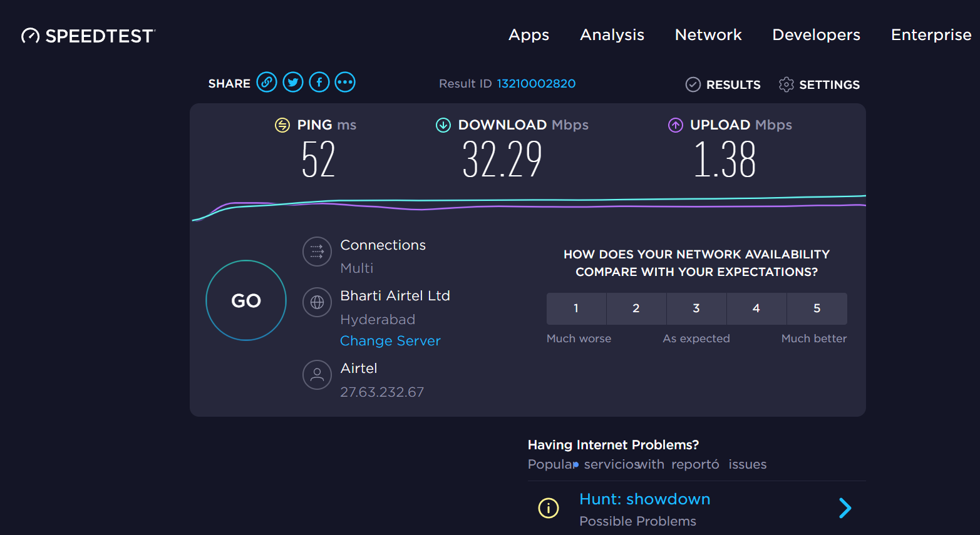980x535 pixels.
Task: Click the copy link share icon
Action: (x=267, y=83)
